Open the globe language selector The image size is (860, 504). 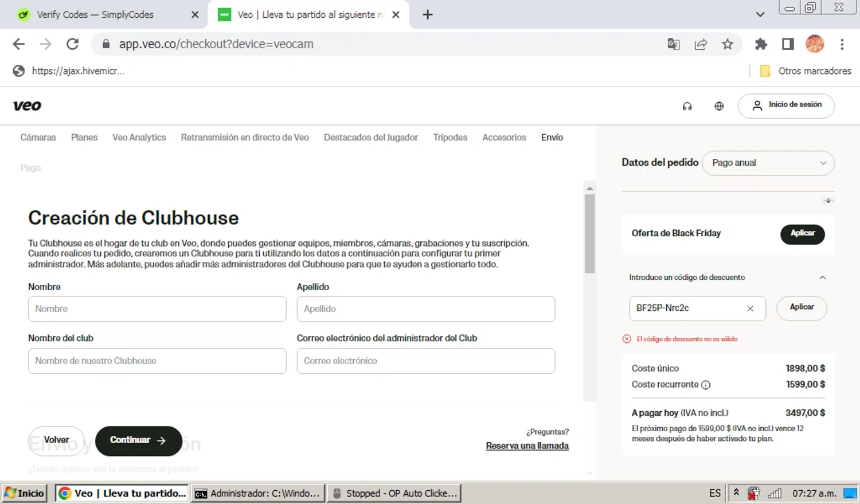pos(719,106)
